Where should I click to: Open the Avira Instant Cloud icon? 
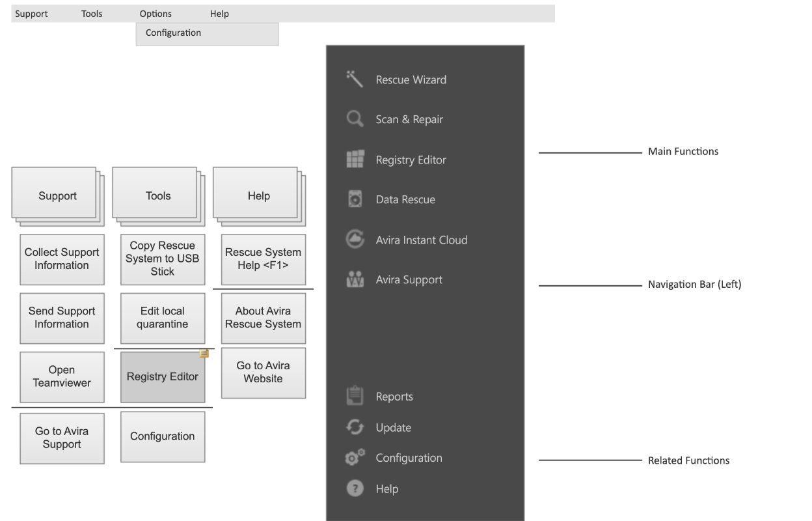[x=355, y=240]
